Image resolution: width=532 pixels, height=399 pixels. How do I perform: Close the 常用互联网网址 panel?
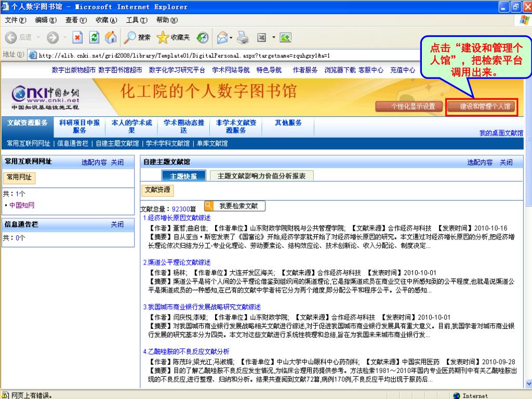[x=117, y=163]
